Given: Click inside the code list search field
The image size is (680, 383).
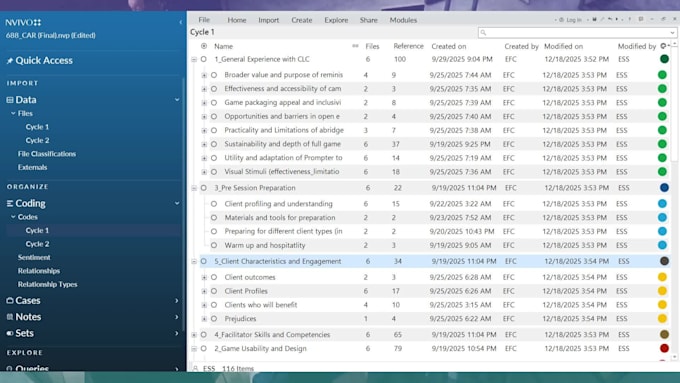Looking at the screenshot, I should point(577,33).
